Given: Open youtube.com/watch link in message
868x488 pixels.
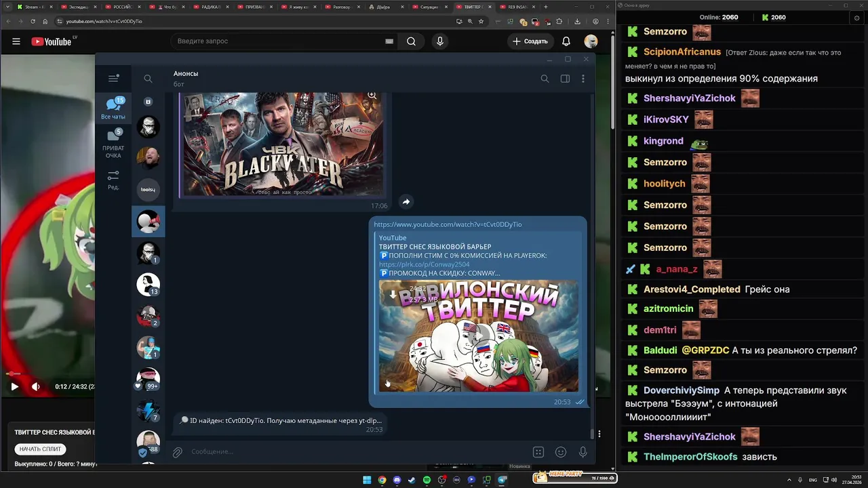Looking at the screenshot, I should pos(448,224).
